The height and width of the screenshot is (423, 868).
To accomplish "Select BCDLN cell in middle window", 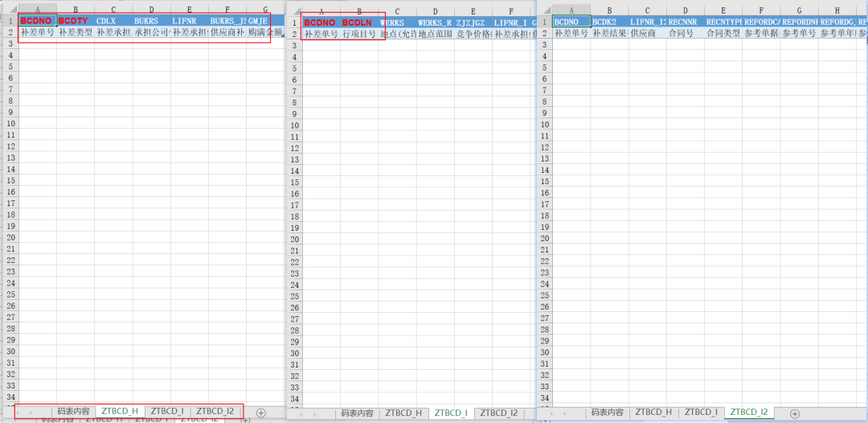I will click(359, 23).
